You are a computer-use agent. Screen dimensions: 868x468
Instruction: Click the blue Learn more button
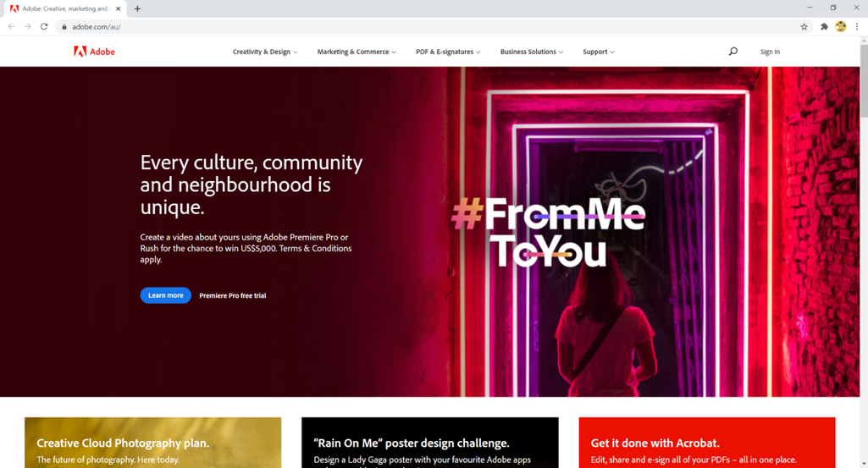[165, 295]
